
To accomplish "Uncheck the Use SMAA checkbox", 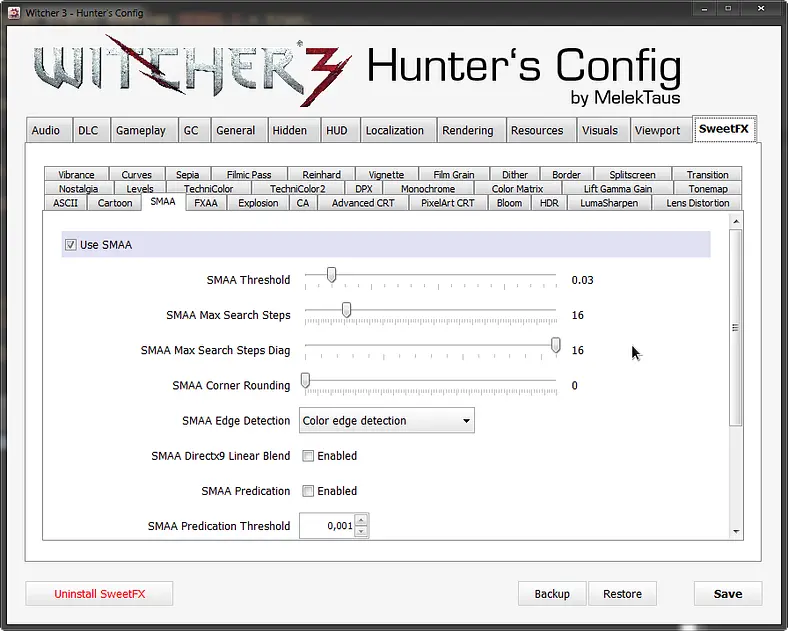I will tap(71, 245).
